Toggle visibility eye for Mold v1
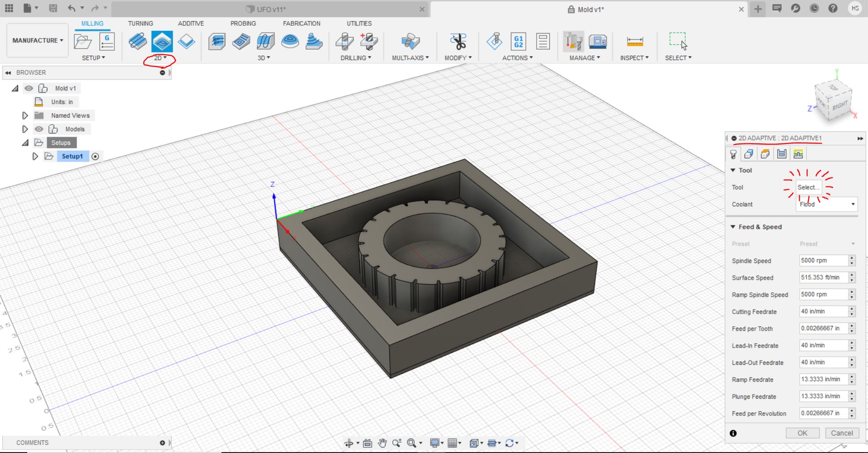 tap(29, 88)
